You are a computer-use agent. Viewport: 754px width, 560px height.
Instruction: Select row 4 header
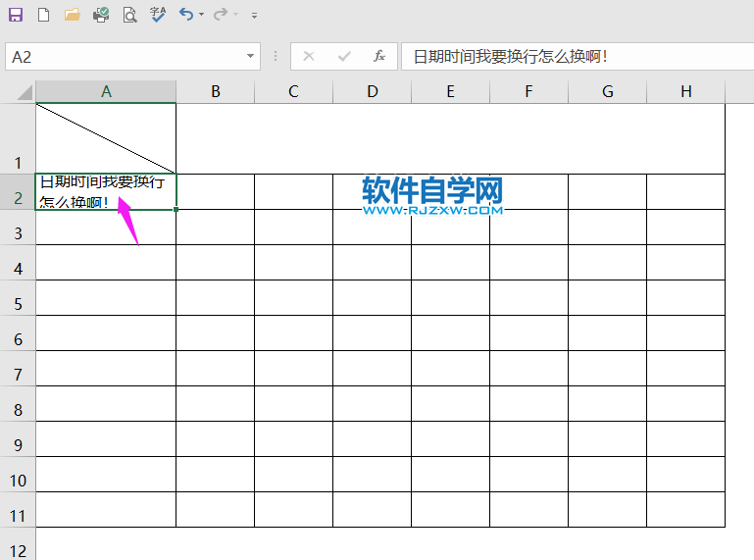18,262
